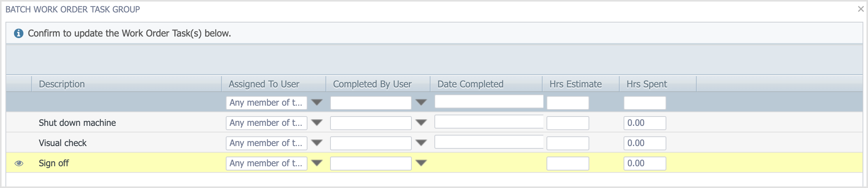Screen dimensions: 868x188
Task: Open Assigned To User dropdown for Sign off
Action: 317,163
